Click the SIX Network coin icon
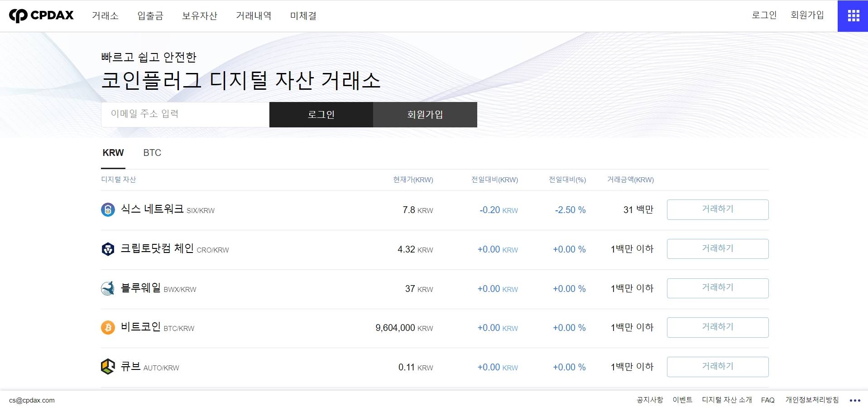Screen dimensions: 868x408 (108, 210)
